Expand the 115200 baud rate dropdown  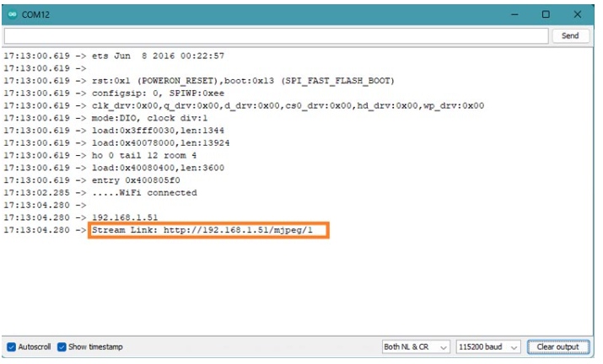tap(487, 347)
